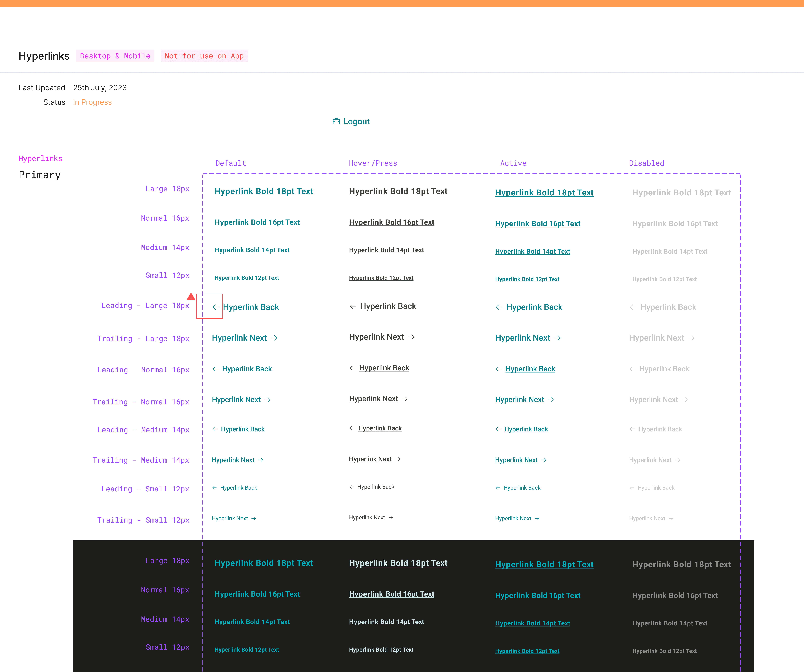Click arrow after Default Large Hyperlink Next
This screenshot has width=804, height=672.
(x=274, y=338)
